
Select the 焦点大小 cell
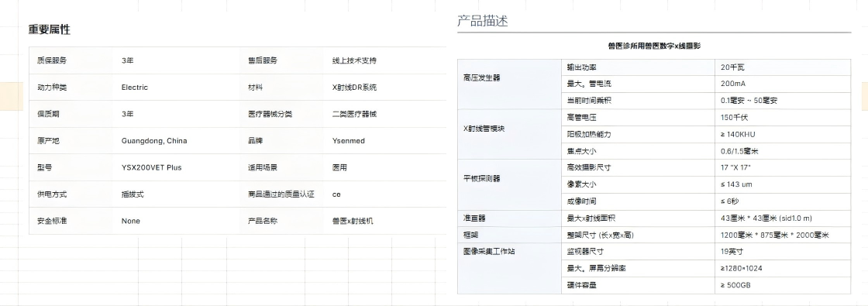point(639,151)
